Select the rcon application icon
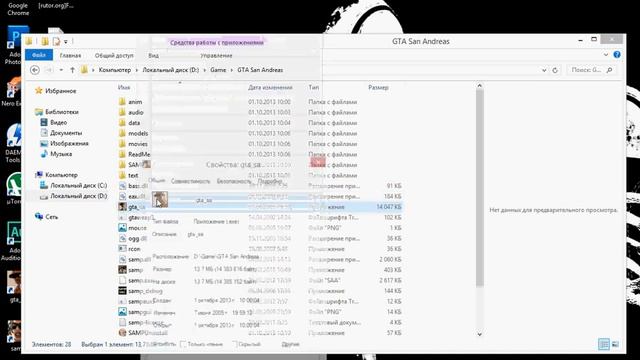 [x=122, y=249]
